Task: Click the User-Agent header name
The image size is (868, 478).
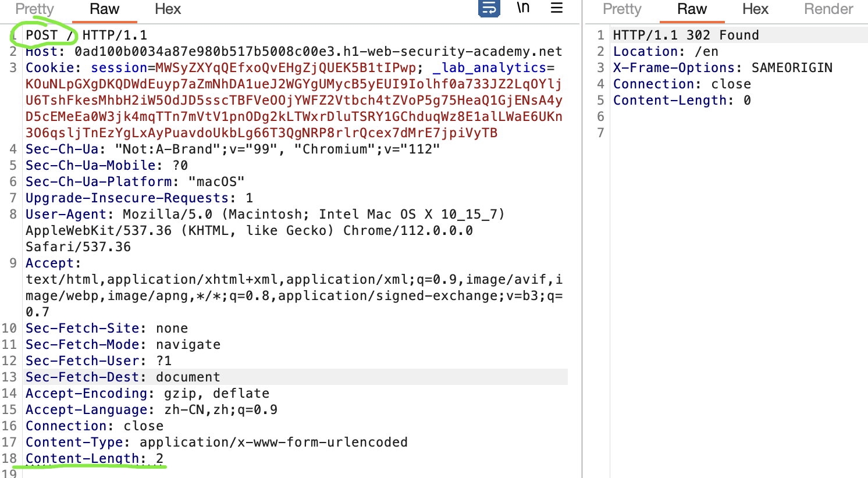Action: coord(66,214)
